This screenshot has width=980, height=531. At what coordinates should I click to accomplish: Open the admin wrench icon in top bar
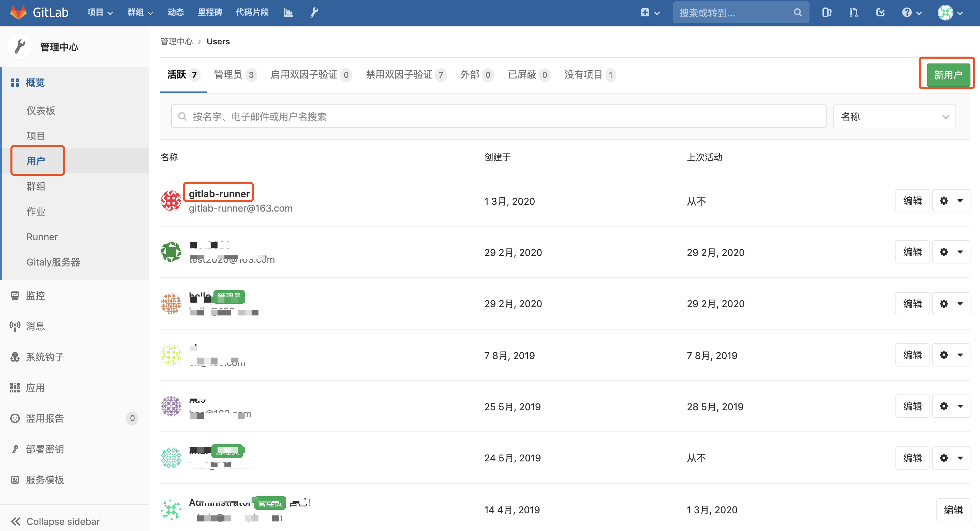[x=314, y=12]
